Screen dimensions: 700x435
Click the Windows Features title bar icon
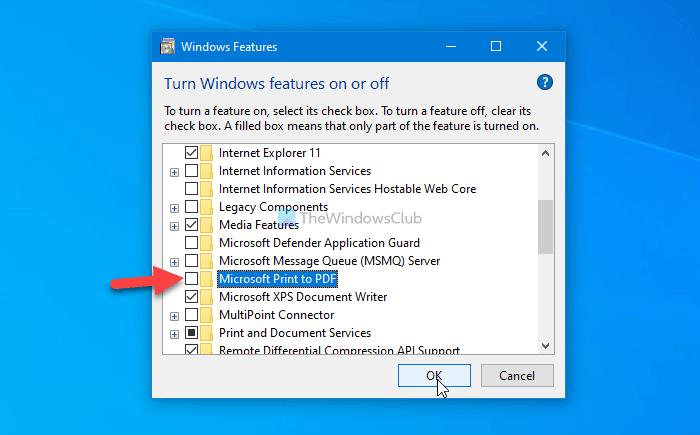click(168, 46)
